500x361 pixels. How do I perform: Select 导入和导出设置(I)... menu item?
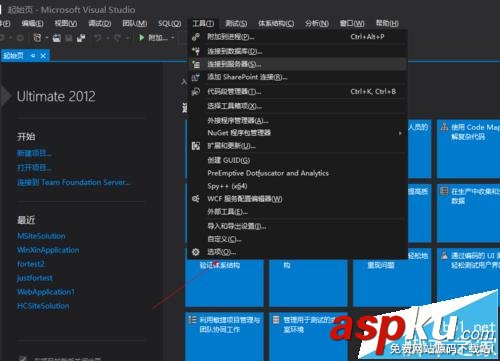point(298,226)
